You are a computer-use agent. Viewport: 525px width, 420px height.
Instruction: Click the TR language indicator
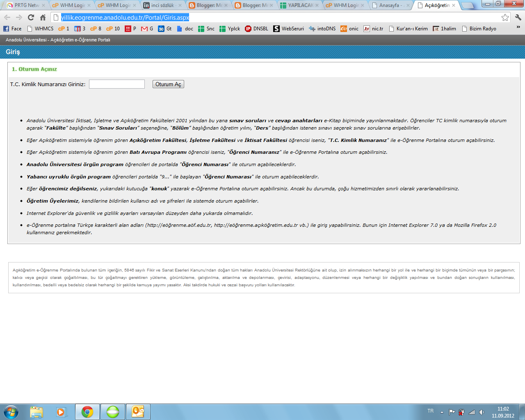(430, 411)
